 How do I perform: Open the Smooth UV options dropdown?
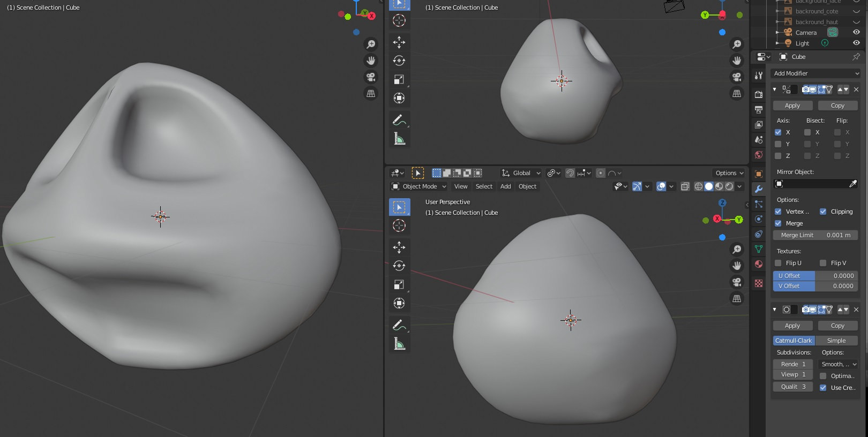(839, 364)
